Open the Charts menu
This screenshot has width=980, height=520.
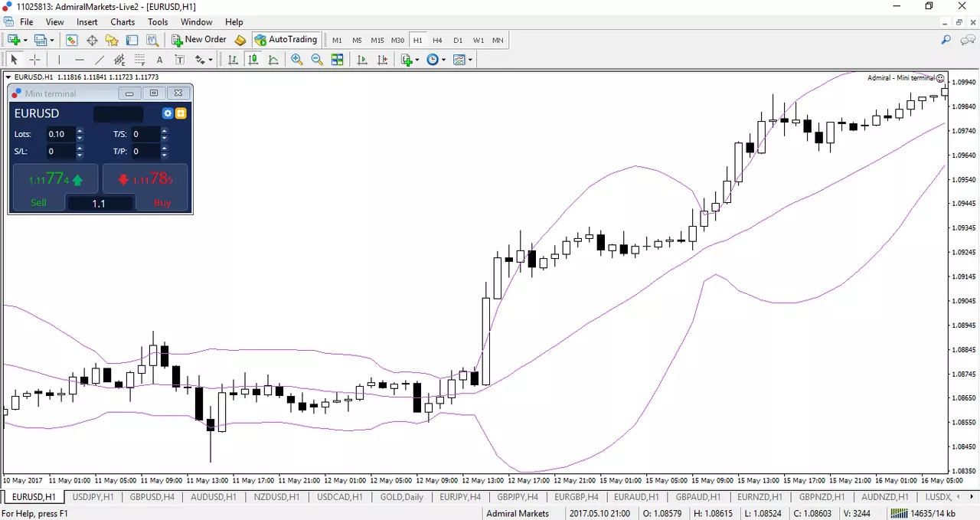122,22
